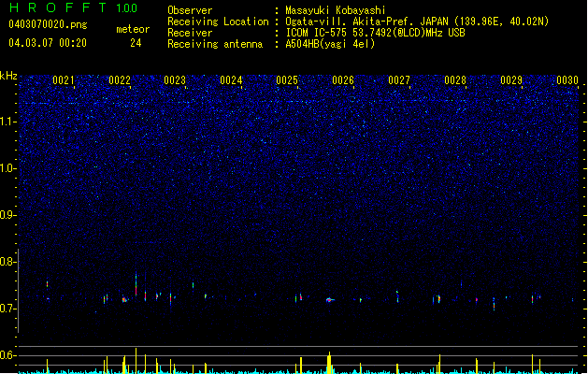Click the 0.9 kHz axis label
The height and width of the screenshot is (374, 588).
coord(8,215)
